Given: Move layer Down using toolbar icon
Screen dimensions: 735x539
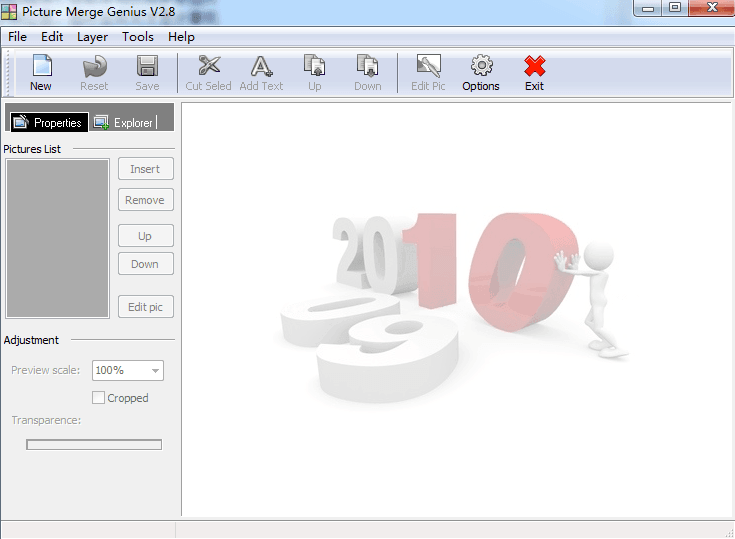Looking at the screenshot, I should click(x=367, y=68).
